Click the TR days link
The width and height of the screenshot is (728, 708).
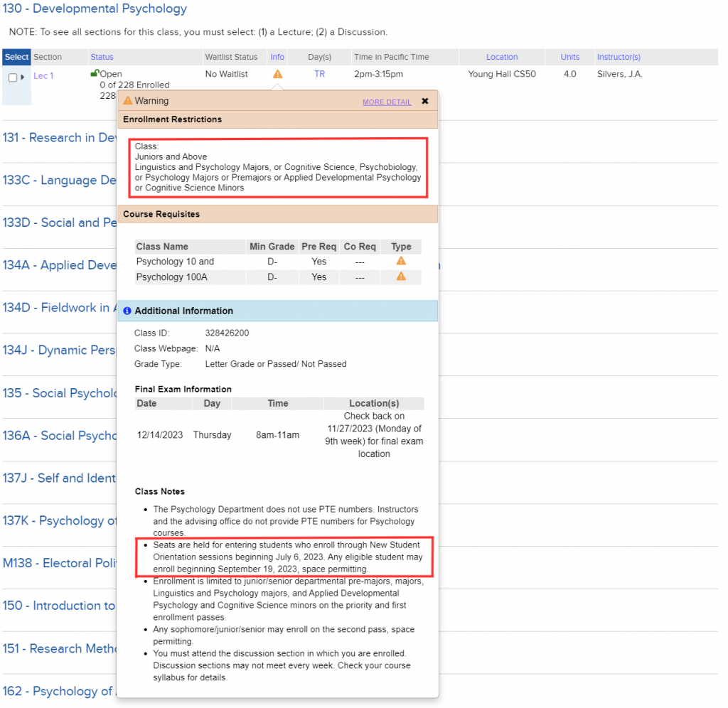tap(319, 74)
